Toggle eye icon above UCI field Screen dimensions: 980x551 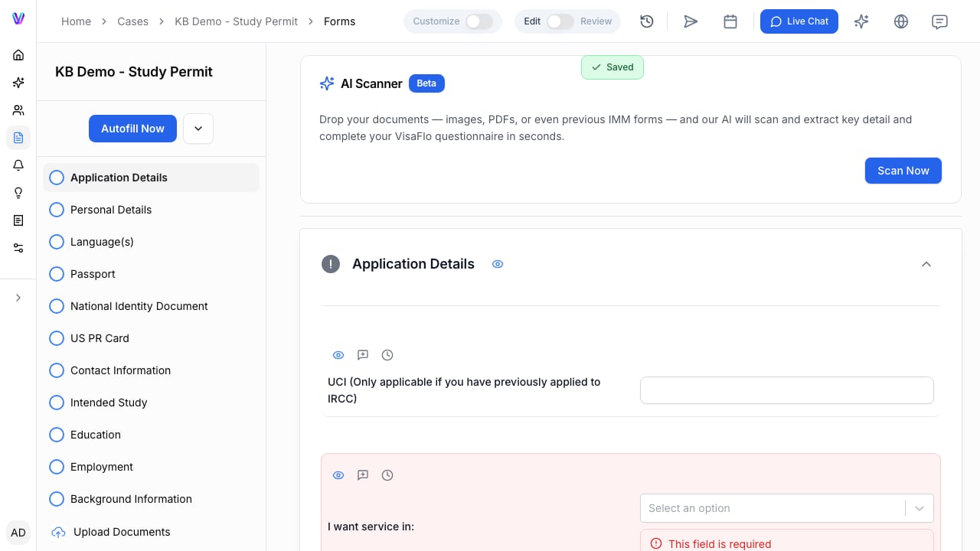tap(338, 355)
